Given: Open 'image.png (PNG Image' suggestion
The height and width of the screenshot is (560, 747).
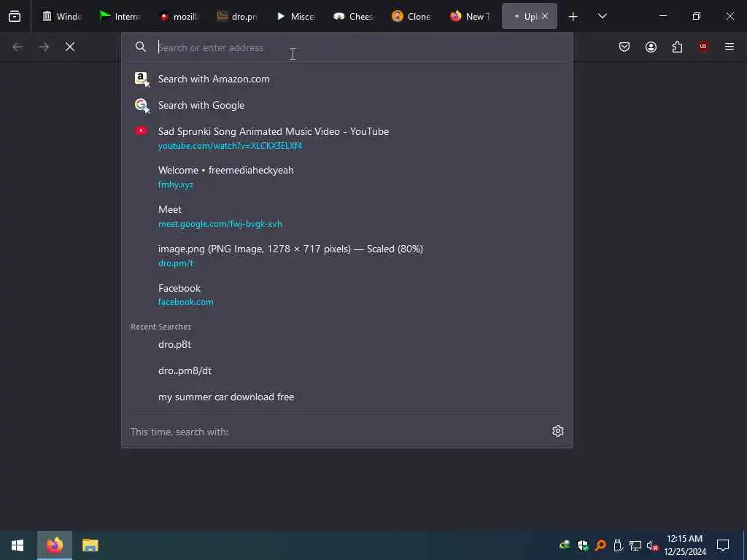Looking at the screenshot, I should coord(347,256).
